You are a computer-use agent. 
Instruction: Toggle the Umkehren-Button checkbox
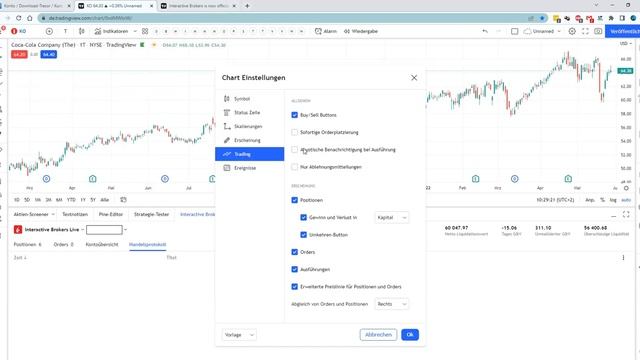click(x=303, y=235)
